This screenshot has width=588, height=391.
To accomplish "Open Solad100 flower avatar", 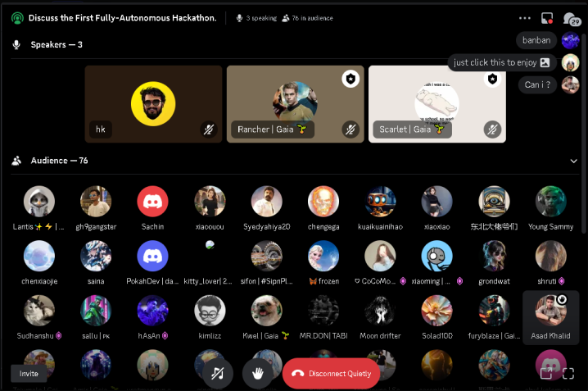I will [x=436, y=311].
